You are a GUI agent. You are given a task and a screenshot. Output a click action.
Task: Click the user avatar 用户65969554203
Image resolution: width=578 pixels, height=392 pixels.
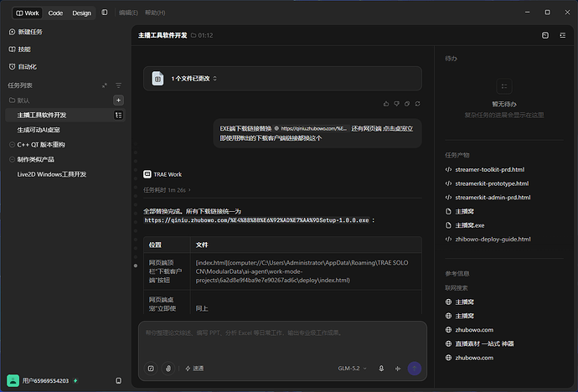point(13,380)
